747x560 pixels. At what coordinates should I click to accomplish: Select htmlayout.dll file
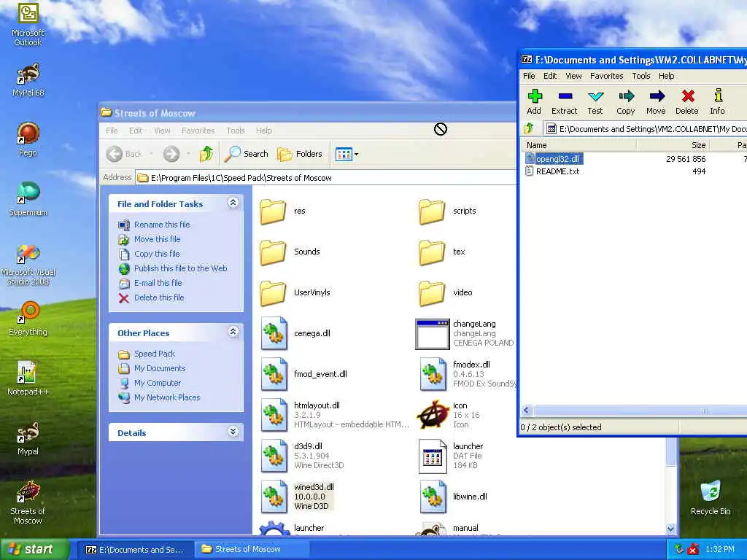pos(334,415)
